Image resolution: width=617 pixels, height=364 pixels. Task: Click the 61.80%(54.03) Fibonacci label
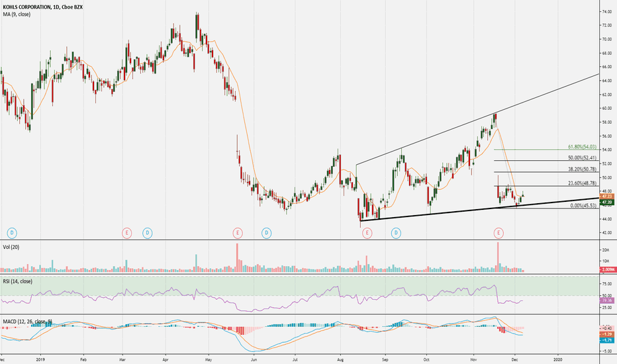(x=582, y=147)
